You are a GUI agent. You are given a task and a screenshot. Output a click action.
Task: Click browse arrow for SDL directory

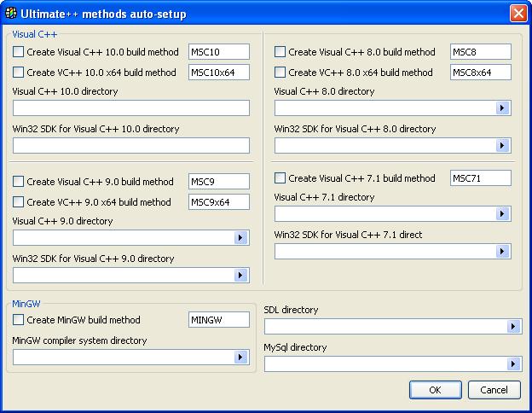513,327
